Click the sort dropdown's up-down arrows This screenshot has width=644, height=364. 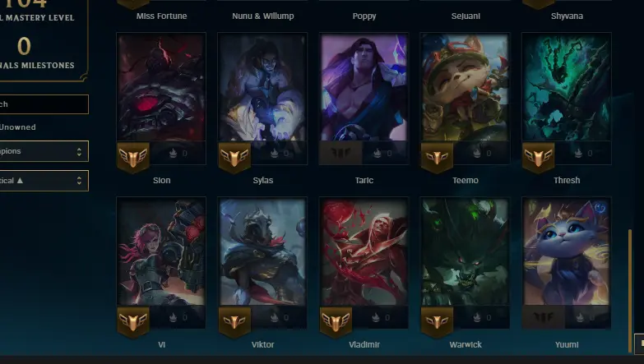click(x=79, y=181)
